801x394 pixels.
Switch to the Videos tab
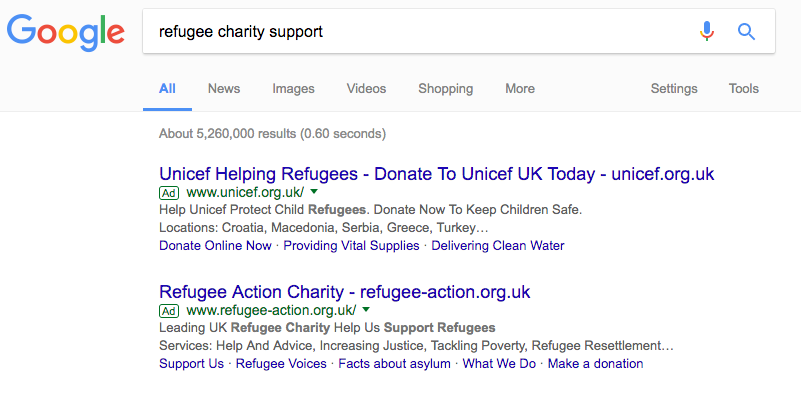[366, 88]
